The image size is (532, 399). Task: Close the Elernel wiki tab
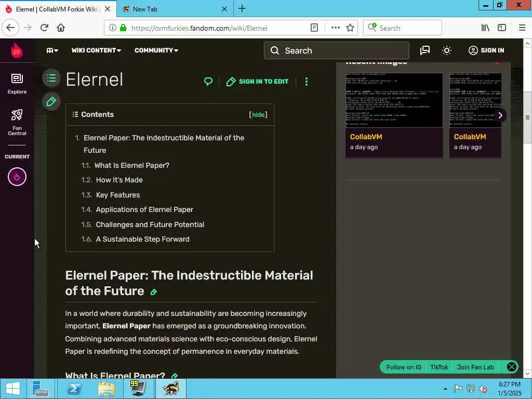point(108,9)
